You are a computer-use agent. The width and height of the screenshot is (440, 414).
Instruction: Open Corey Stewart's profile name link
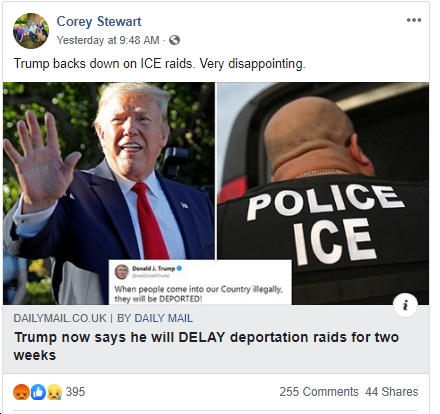99,22
